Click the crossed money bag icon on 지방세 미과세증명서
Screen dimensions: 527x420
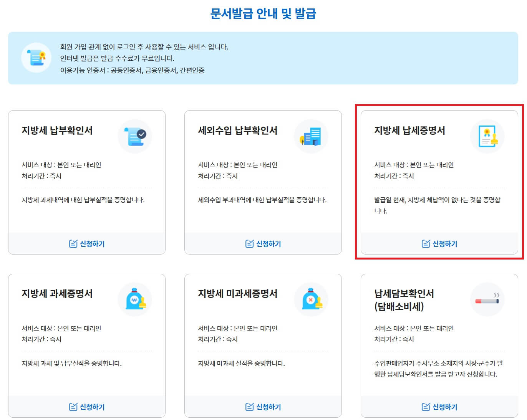tap(311, 300)
